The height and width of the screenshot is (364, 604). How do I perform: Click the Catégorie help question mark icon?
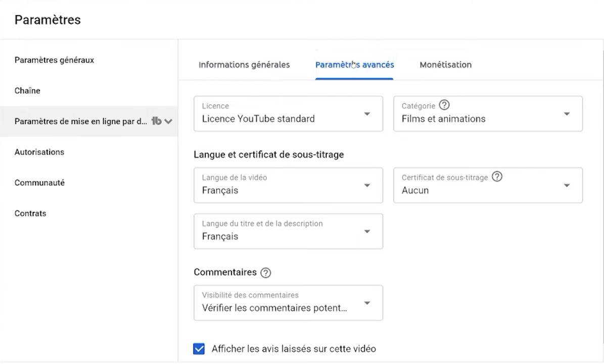pos(444,105)
